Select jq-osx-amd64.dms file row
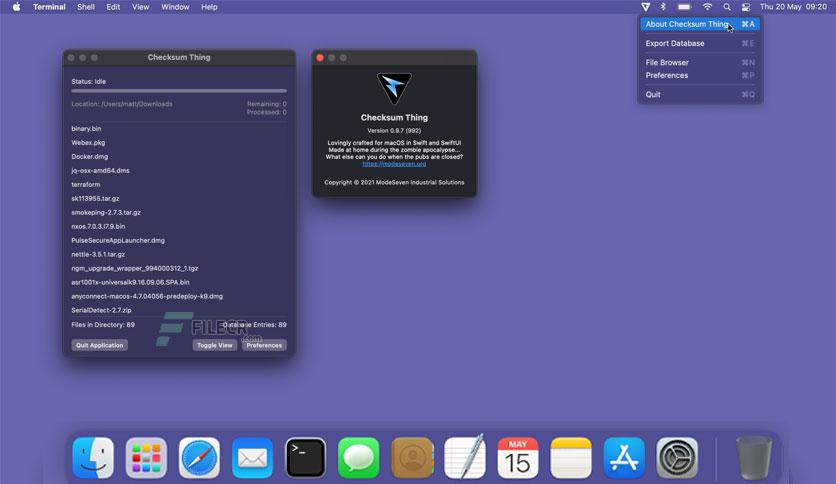This screenshot has height=484, width=836. (x=179, y=171)
